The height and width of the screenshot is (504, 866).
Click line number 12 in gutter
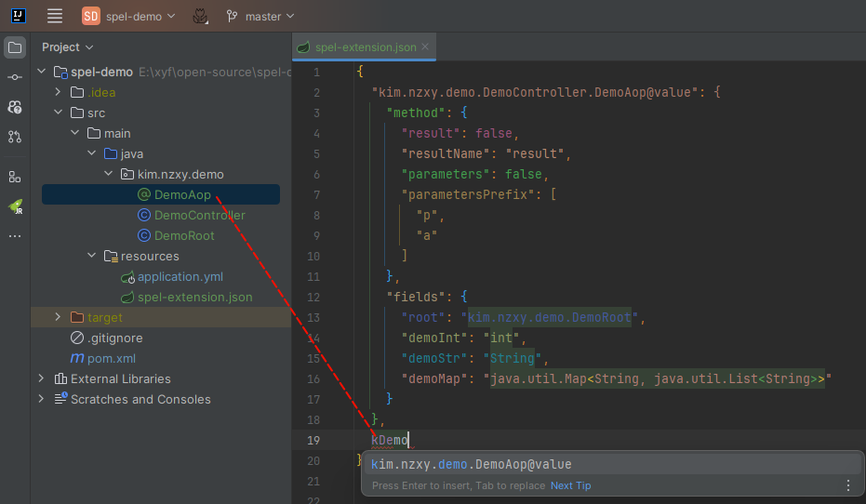pos(313,297)
